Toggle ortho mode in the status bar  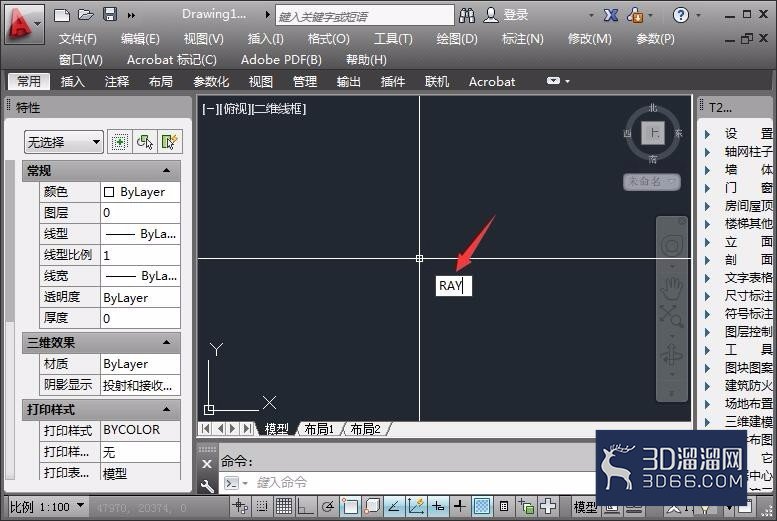[305, 506]
